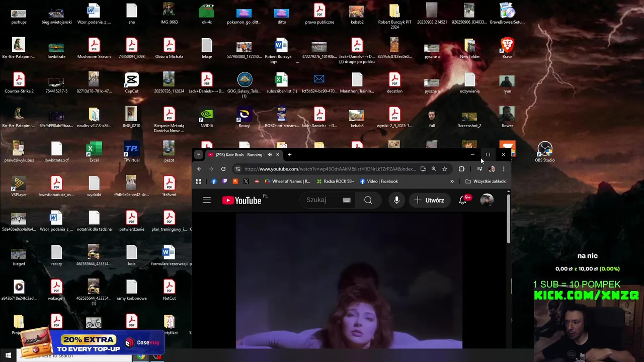This screenshot has width=644, height=362.
Task: Open a new browser tab
Action: click(289, 155)
